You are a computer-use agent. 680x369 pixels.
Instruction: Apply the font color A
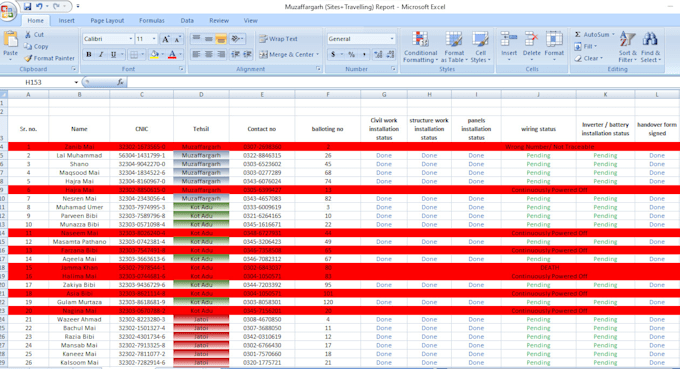172,55
